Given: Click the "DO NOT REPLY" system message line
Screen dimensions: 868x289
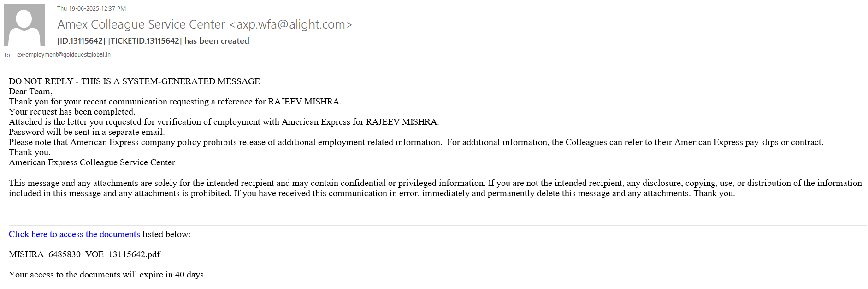Looking at the screenshot, I should (134, 81).
